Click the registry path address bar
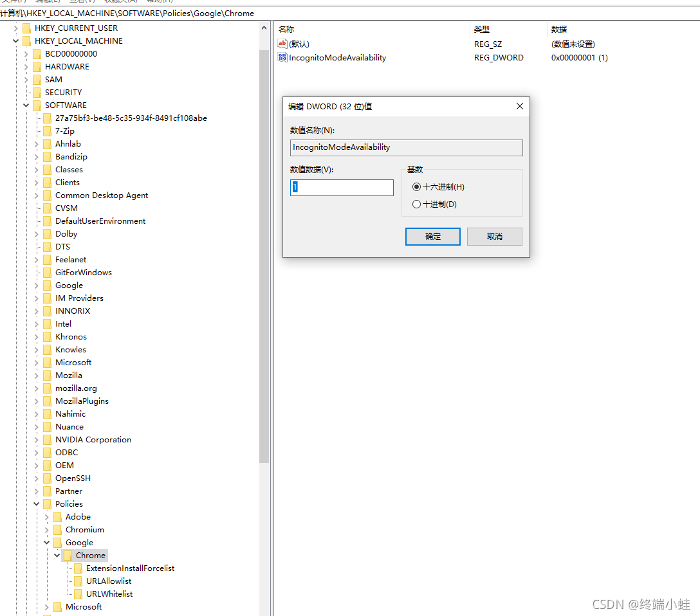This screenshot has height=616, width=700. click(350, 14)
